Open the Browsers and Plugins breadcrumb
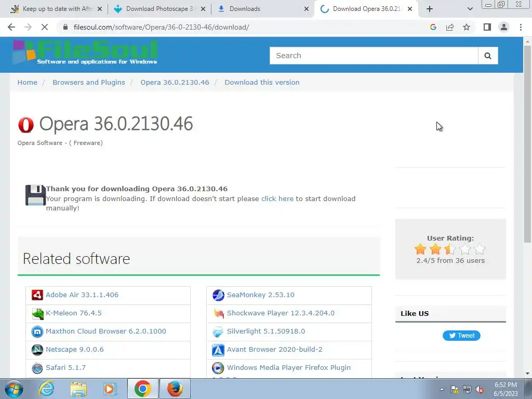This screenshot has width=532, height=399. [x=88, y=83]
